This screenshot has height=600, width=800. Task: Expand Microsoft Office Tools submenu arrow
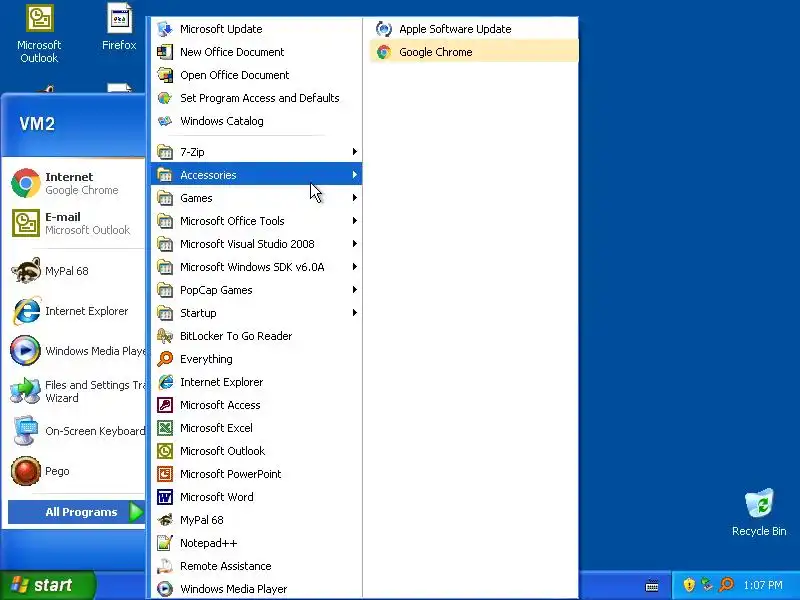pyautogui.click(x=355, y=220)
